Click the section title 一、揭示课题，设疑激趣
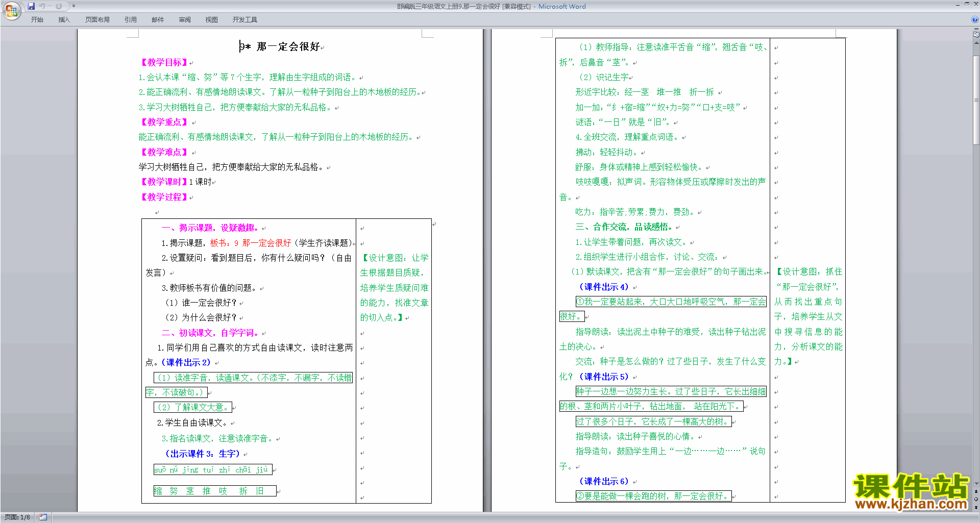 click(210, 228)
